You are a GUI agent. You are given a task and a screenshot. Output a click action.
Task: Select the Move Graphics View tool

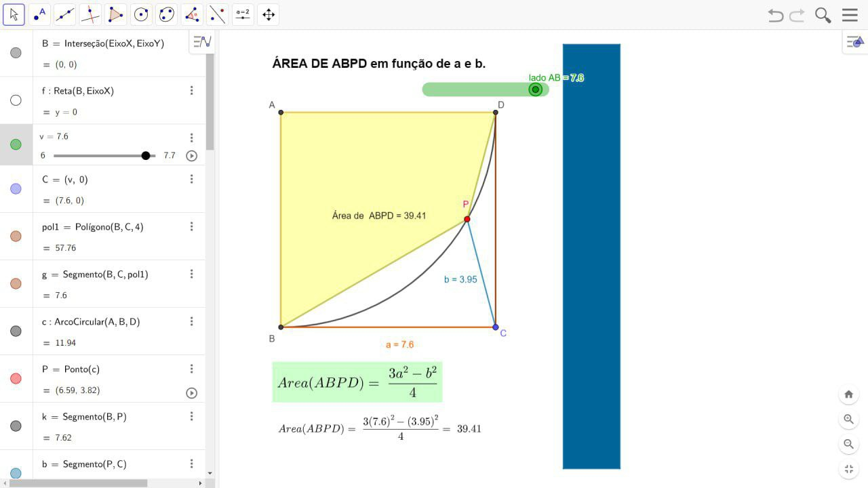coord(269,14)
